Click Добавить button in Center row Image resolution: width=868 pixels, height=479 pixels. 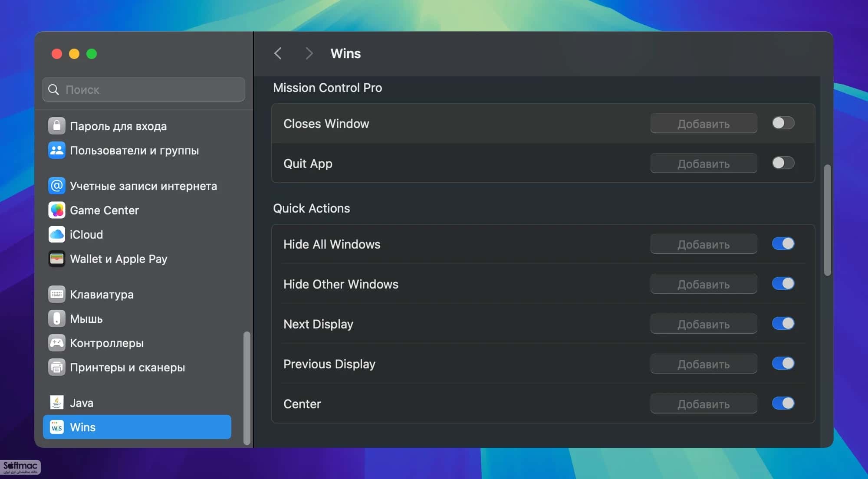point(704,404)
